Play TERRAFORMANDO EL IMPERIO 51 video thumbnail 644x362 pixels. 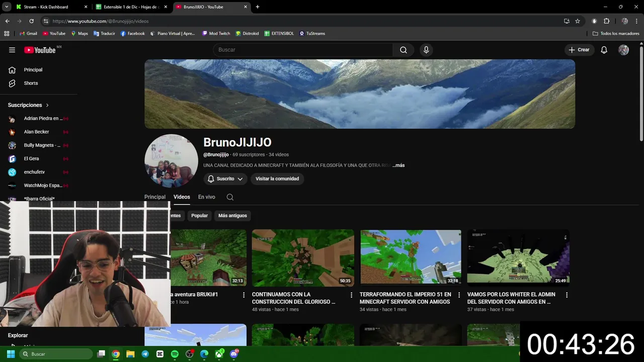411,258
